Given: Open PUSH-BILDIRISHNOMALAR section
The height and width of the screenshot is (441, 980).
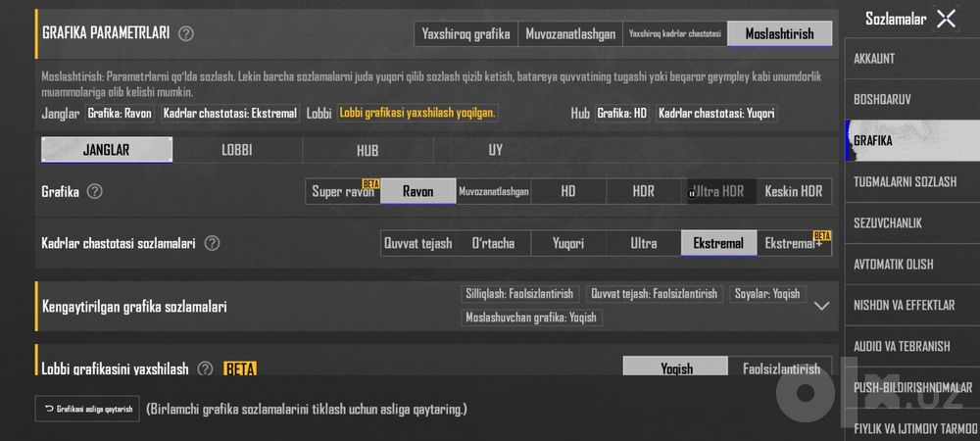Looking at the screenshot, I should 911,387.
